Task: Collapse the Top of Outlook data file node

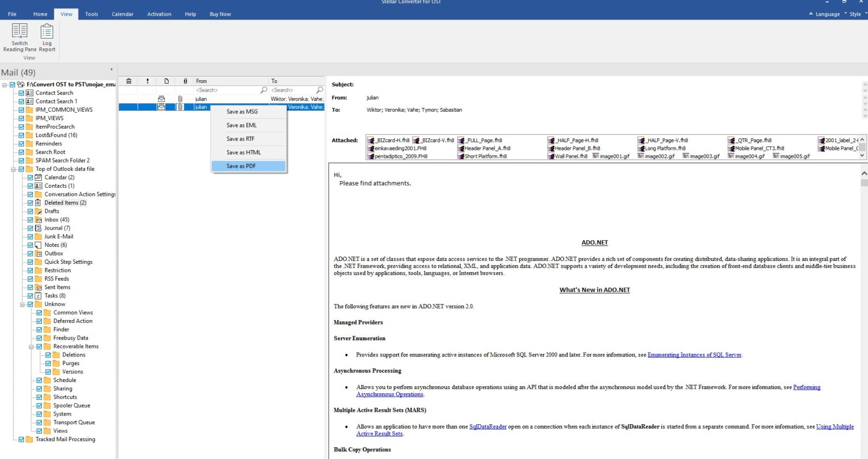Action: pos(13,169)
